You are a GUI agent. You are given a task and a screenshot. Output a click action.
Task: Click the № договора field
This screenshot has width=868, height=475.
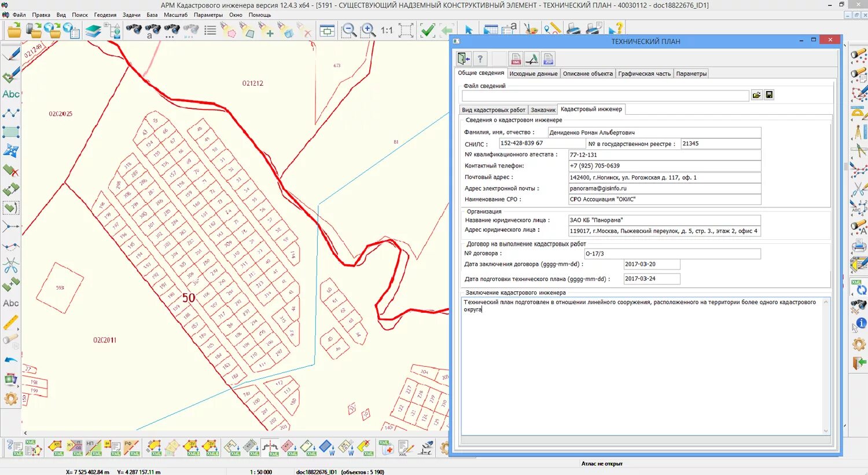672,254
